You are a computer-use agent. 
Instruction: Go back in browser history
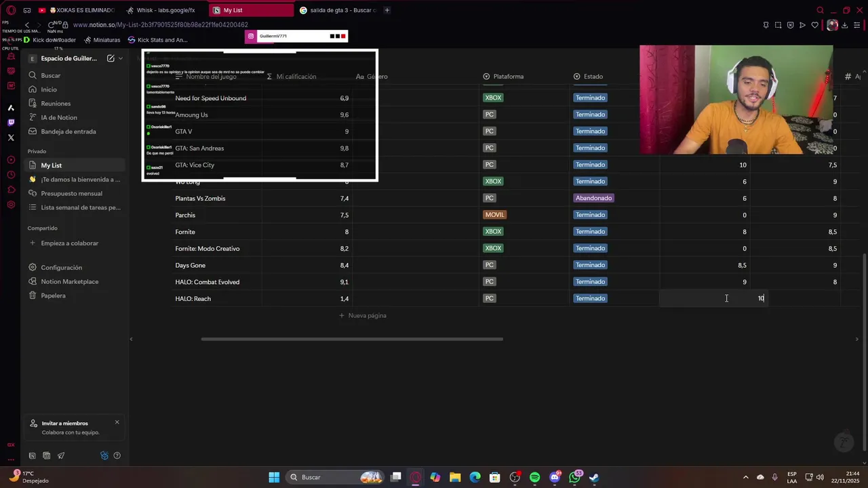point(27,25)
